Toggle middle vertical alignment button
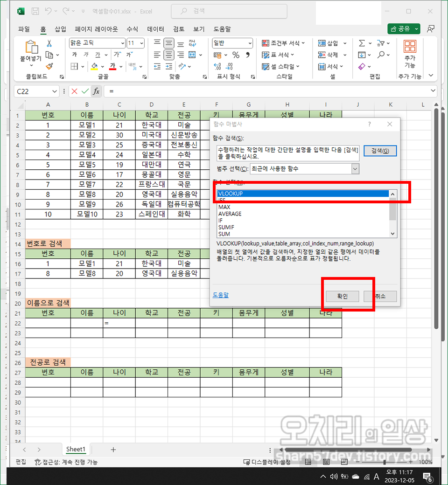Viewport: 448px width, 485px height. [169, 43]
